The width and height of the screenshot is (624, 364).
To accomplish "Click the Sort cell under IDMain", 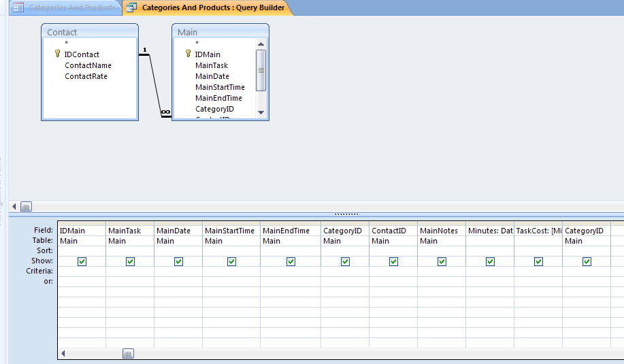I will click(82, 251).
